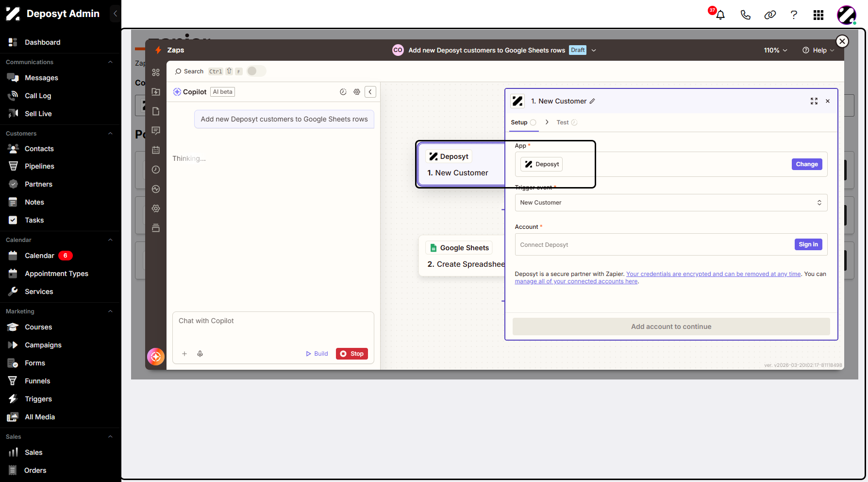The image size is (868, 482).
Task: Click the phone dialer icon in top bar
Action: tap(745, 15)
